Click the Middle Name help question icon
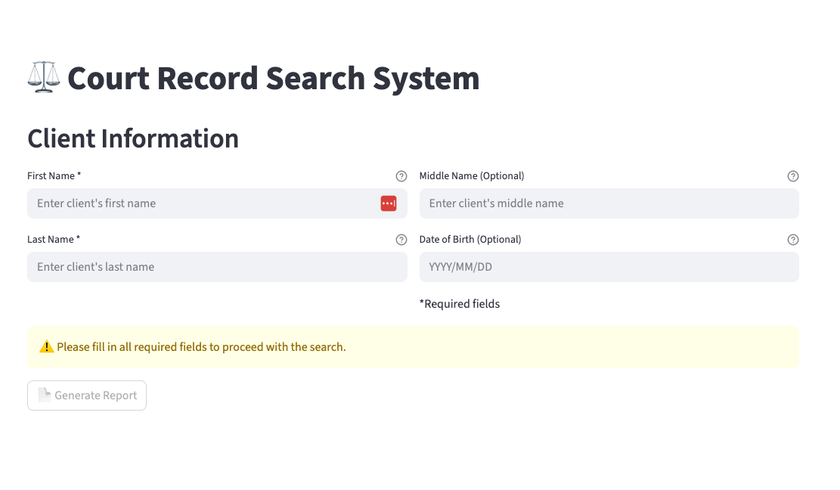This screenshot has height=490, width=840. [x=793, y=176]
